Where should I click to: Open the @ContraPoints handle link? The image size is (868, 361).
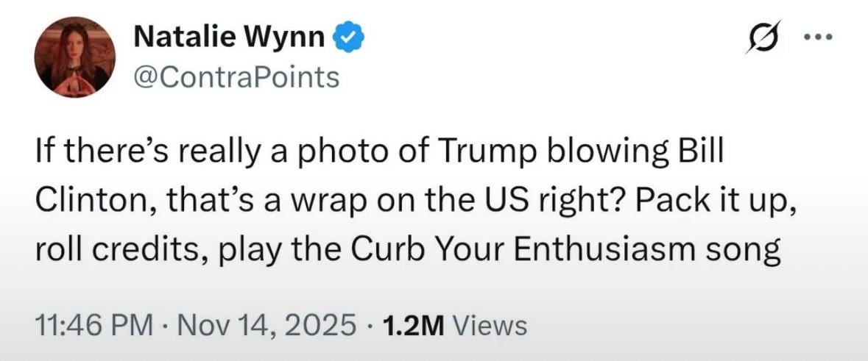point(236,76)
